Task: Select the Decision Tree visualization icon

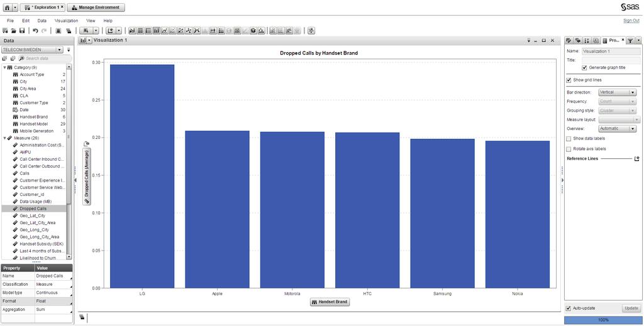Action: [x=261, y=31]
